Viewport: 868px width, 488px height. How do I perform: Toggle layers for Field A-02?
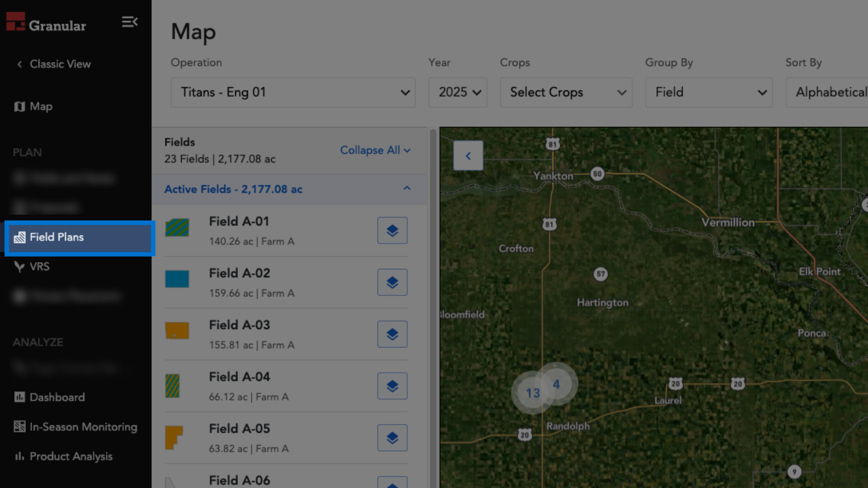click(x=392, y=282)
